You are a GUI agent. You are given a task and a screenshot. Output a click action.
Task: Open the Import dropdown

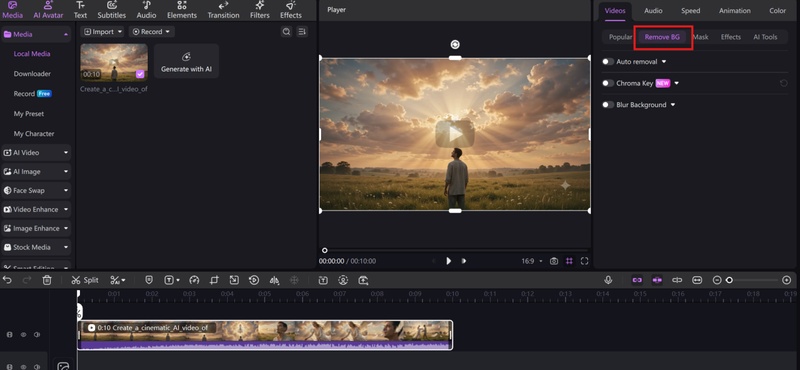click(103, 32)
